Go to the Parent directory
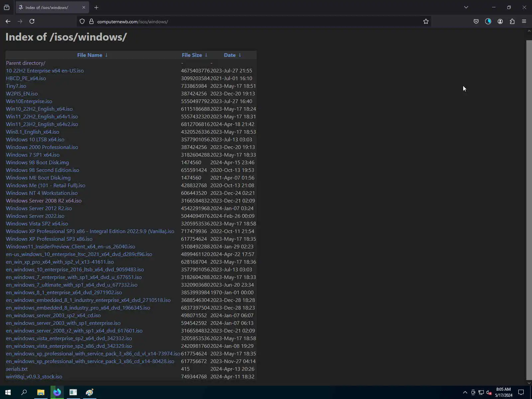Viewport: 532px width, 399px height. pyautogui.click(x=26, y=63)
